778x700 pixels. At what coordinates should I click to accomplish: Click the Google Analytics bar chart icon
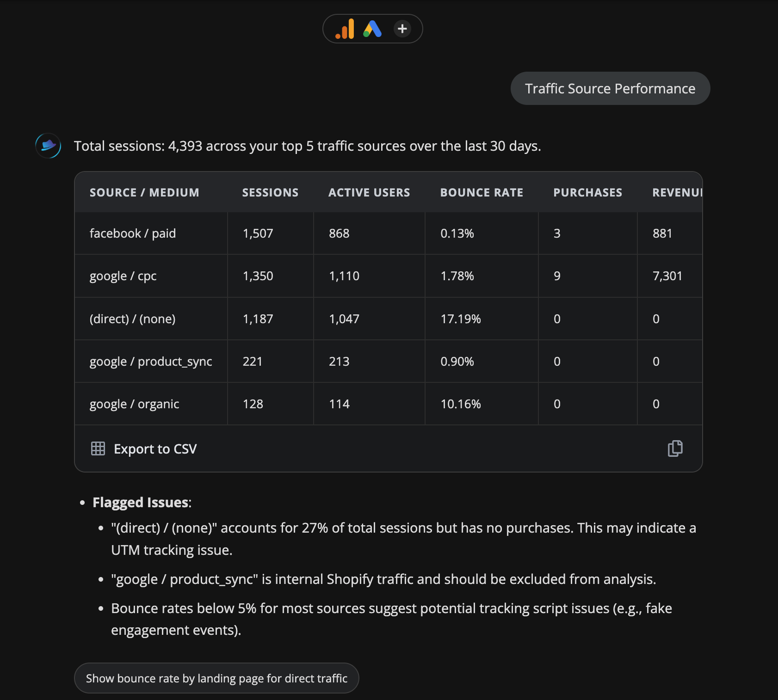click(345, 29)
